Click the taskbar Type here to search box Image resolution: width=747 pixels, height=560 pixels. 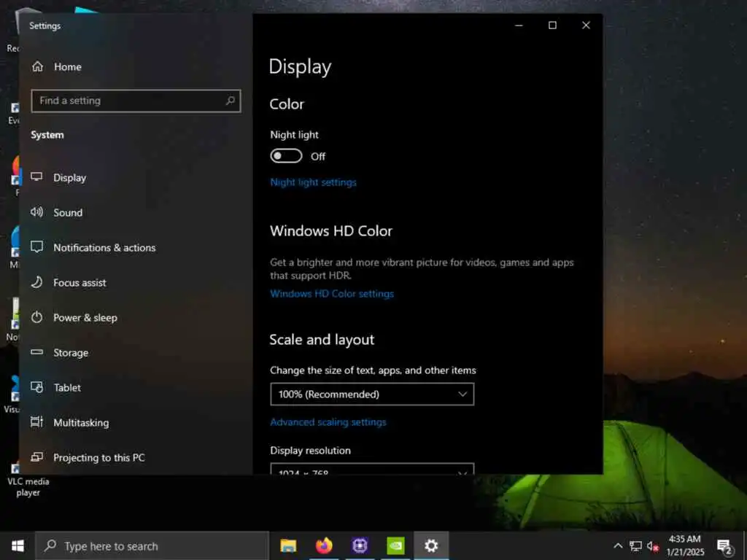152,545
